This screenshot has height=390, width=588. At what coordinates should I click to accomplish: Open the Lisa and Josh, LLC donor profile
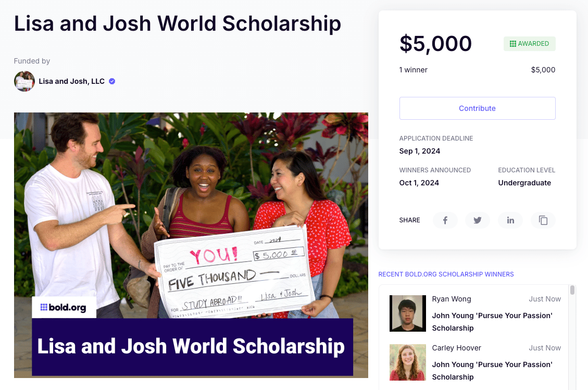click(x=71, y=81)
